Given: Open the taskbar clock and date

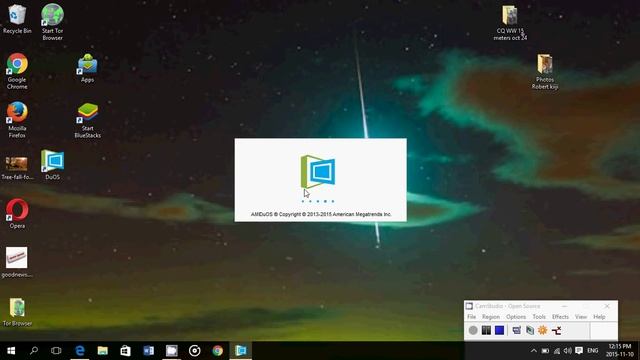Looking at the screenshot, I should pyautogui.click(x=620, y=351).
